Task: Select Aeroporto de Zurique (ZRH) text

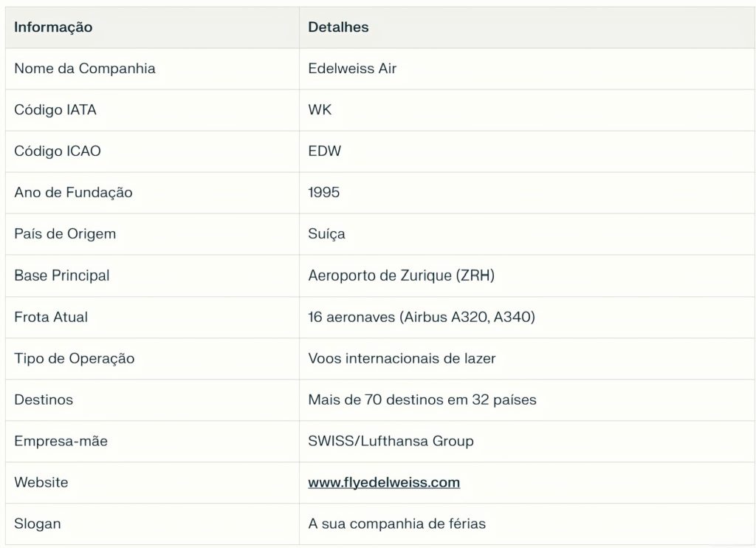Action: [x=401, y=275]
